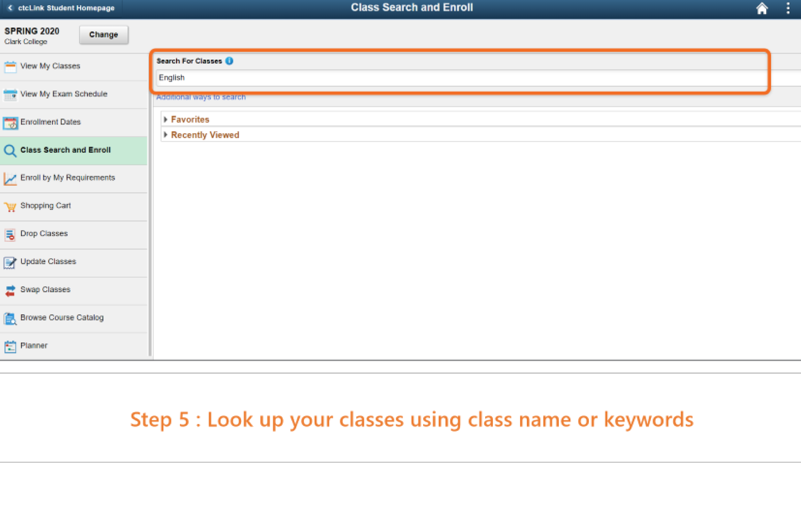This screenshot has width=801, height=532.
Task: Click the Home icon in header
Action: tap(762, 8)
